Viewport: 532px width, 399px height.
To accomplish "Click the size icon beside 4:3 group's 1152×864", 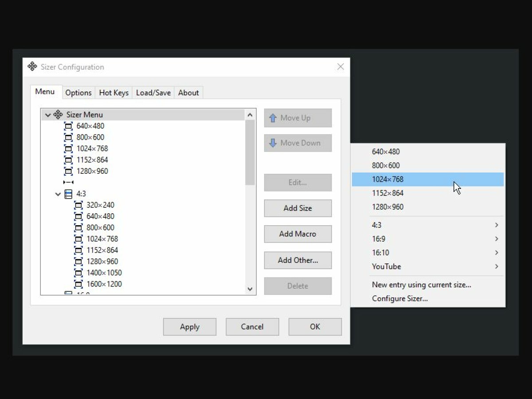I will click(x=78, y=250).
